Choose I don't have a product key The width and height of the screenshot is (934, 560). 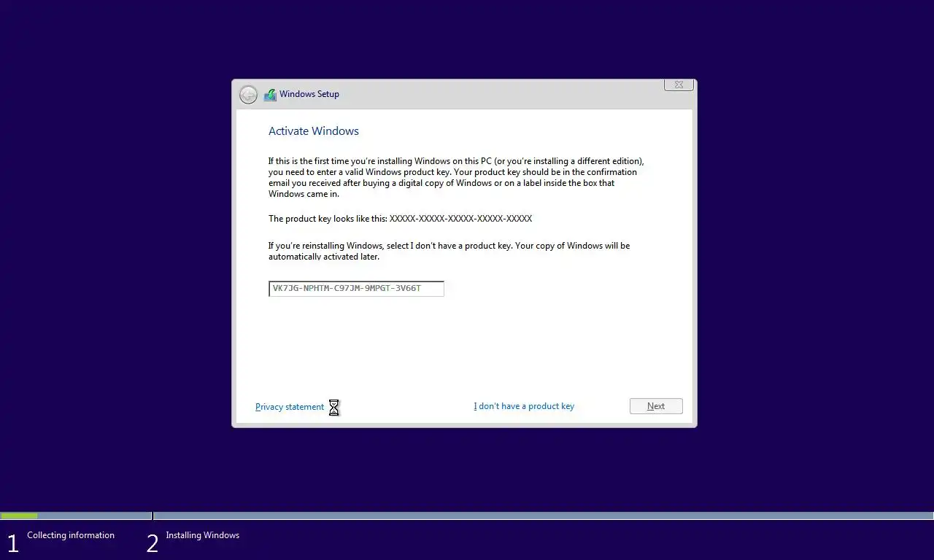(x=524, y=406)
